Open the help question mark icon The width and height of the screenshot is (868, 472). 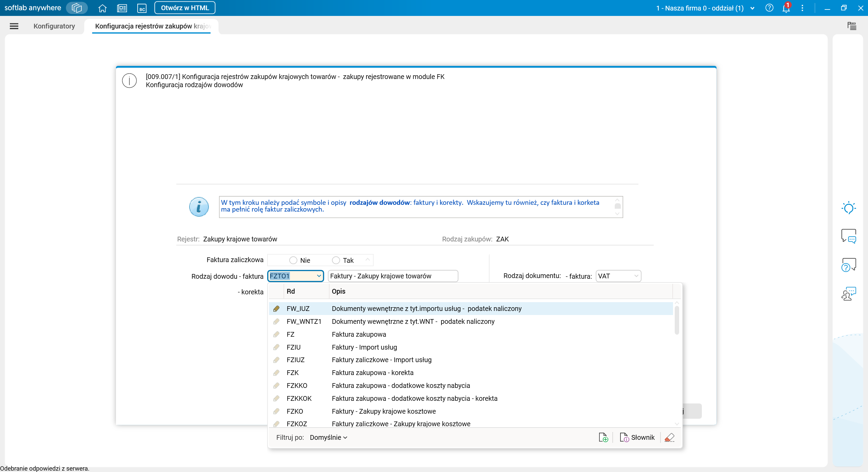[769, 8]
